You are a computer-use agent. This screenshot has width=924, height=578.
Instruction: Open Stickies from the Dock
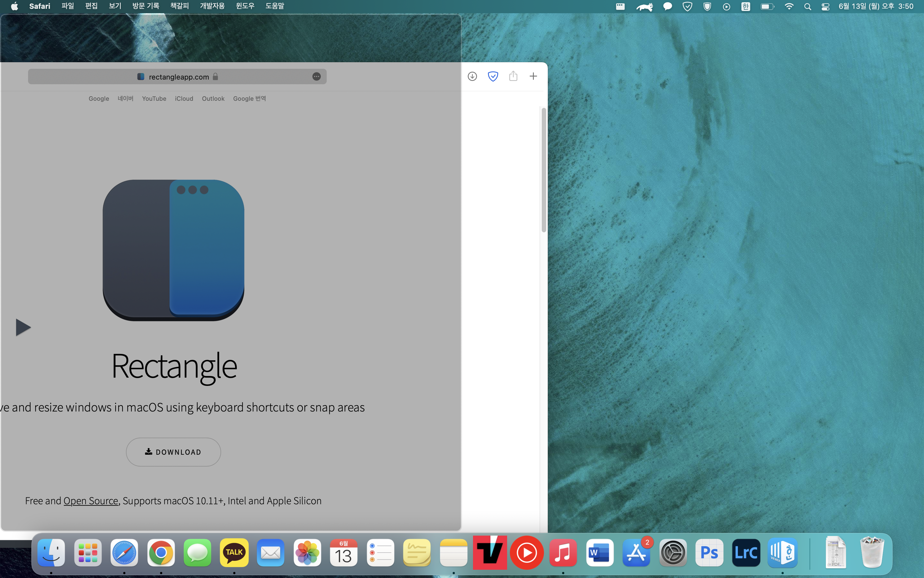pyautogui.click(x=417, y=552)
